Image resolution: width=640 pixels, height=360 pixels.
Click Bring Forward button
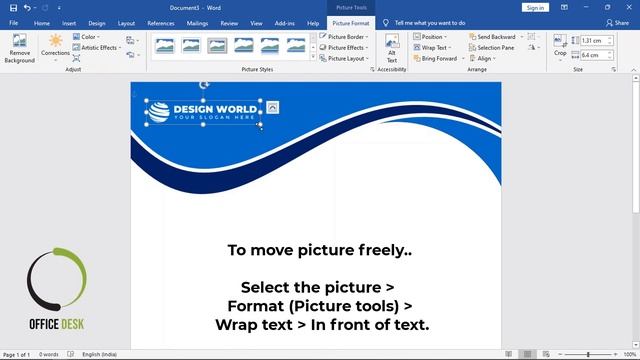[435, 59]
